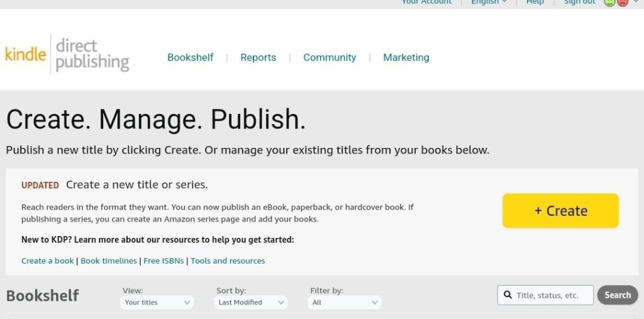Open the Reports nav item
The height and width of the screenshot is (319, 644).
pyautogui.click(x=258, y=57)
